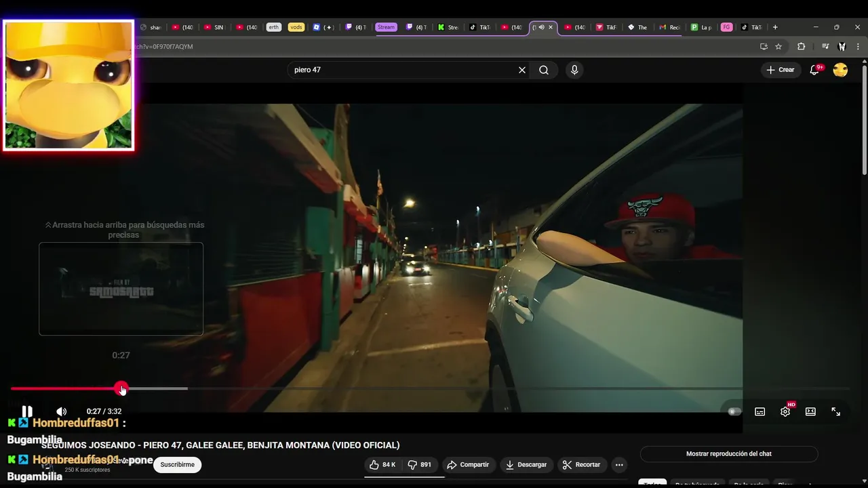The width and height of the screenshot is (868, 488).
Task: Open the notifications bell
Action: point(814,70)
